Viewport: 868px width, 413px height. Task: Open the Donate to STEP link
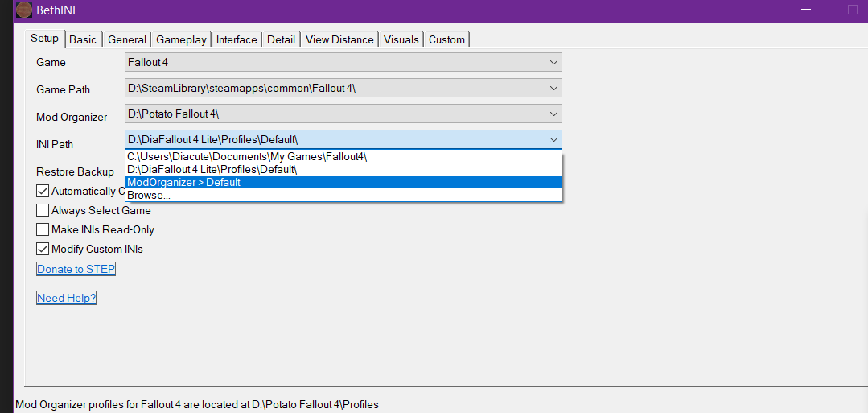76,269
